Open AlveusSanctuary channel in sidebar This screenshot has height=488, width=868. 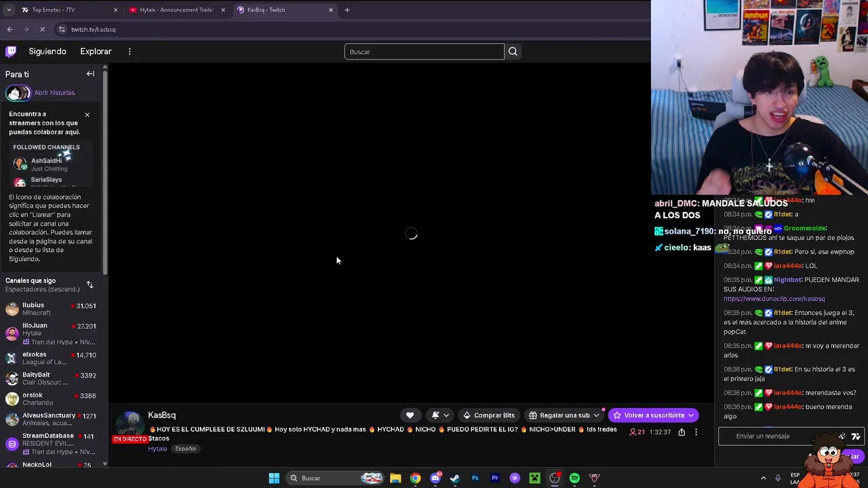coord(51,419)
